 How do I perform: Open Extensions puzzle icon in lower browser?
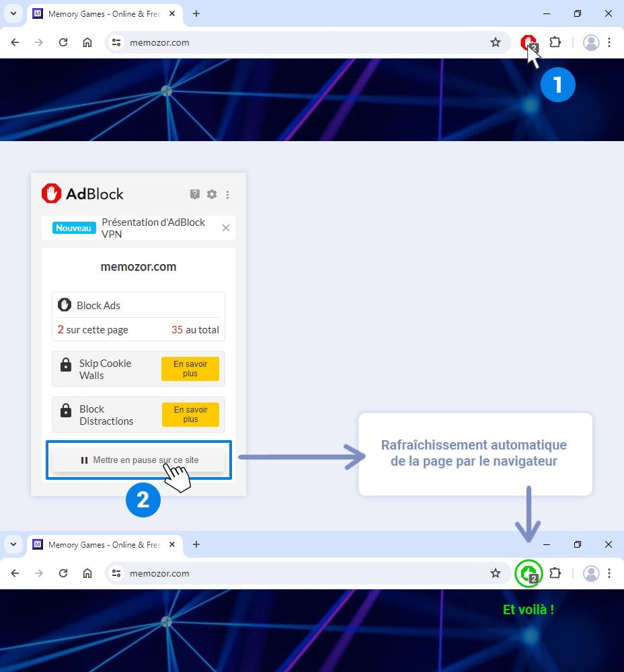[x=555, y=573]
